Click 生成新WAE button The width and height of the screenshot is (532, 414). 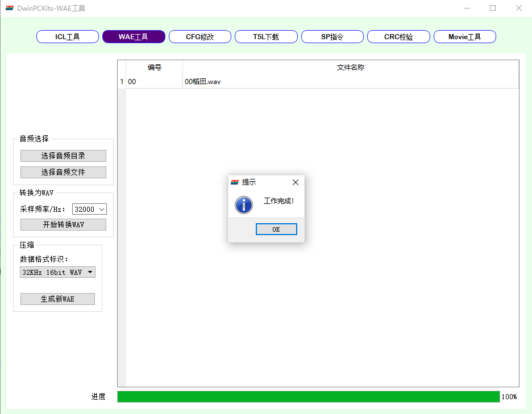coord(57,299)
